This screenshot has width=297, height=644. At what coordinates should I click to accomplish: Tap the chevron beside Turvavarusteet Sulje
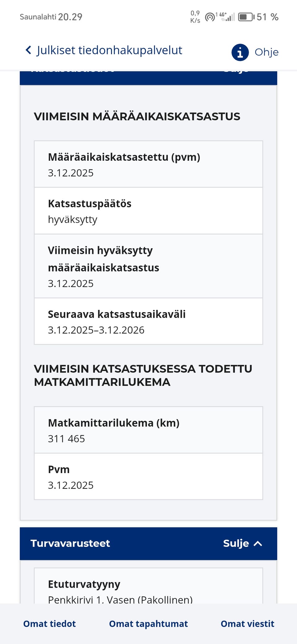[x=258, y=543]
